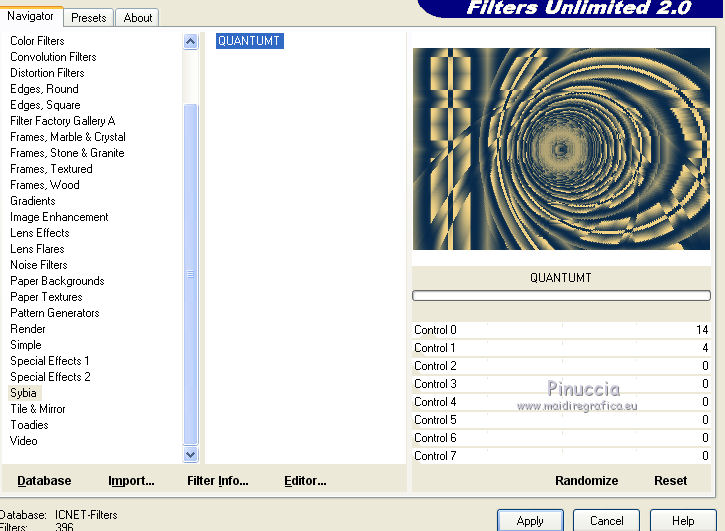Select Pattern Generators category
725x531 pixels.
pos(55,313)
